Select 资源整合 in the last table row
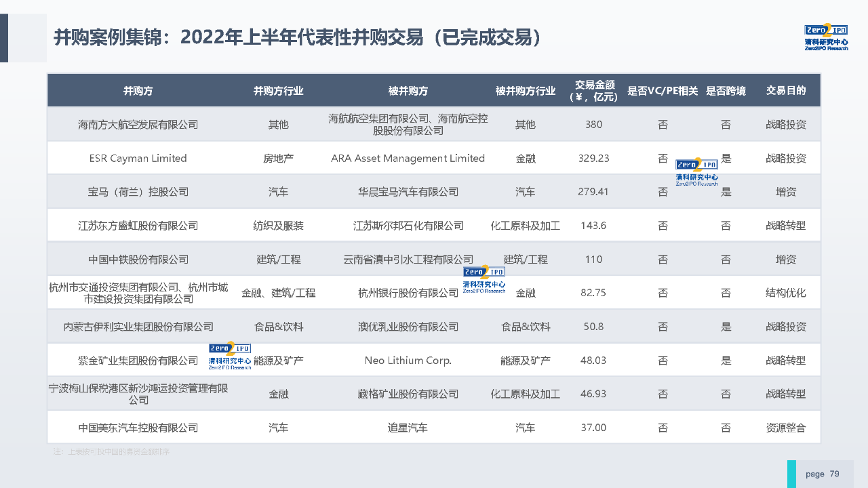This screenshot has height=488, width=868. [x=786, y=428]
